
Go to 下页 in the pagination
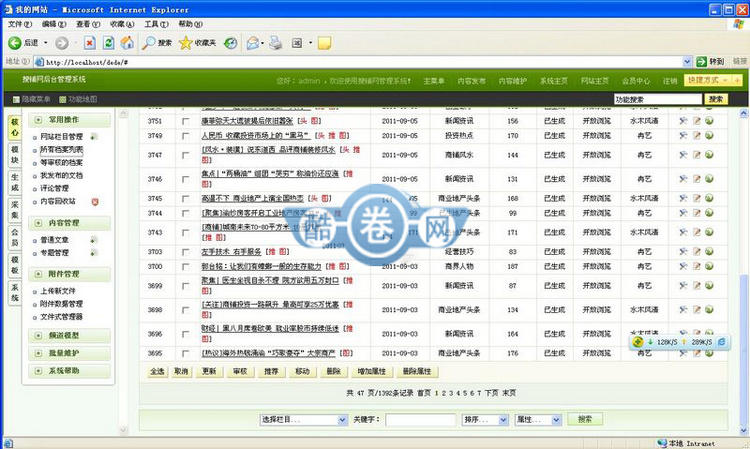tap(491, 393)
